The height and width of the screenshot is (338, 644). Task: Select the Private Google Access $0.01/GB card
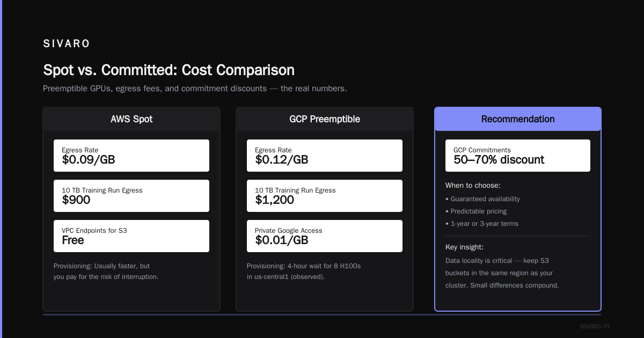[325, 236]
